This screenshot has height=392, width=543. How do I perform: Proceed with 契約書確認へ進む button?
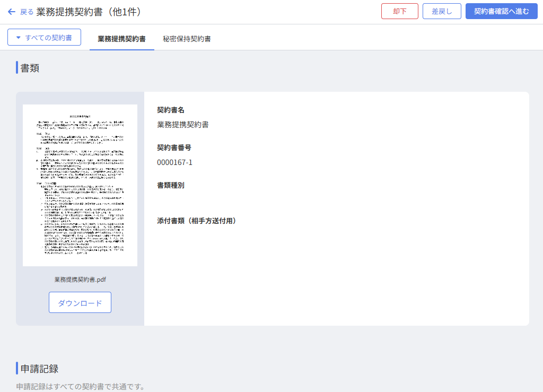pyautogui.click(x=502, y=12)
